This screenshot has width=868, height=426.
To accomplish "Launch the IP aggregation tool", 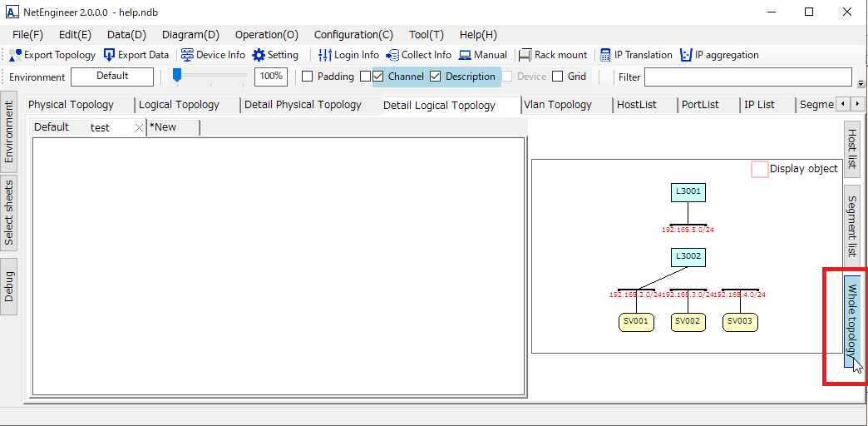I will tap(686, 55).
